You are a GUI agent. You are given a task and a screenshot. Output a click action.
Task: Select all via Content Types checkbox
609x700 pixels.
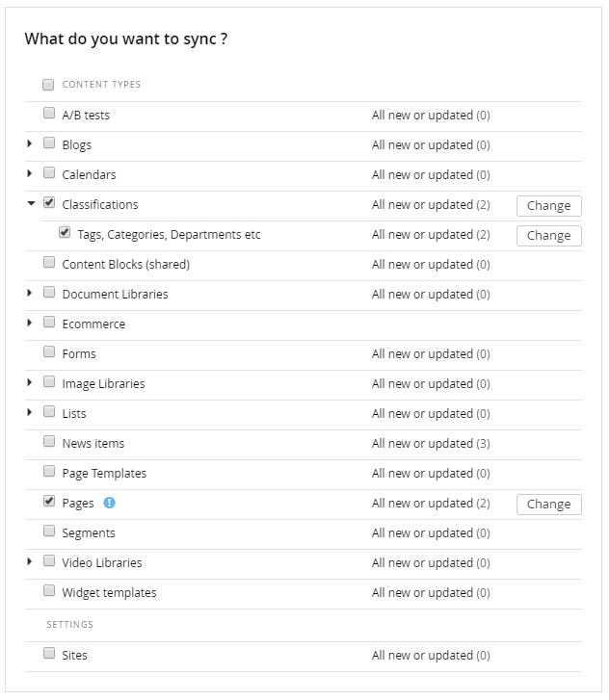tap(48, 85)
